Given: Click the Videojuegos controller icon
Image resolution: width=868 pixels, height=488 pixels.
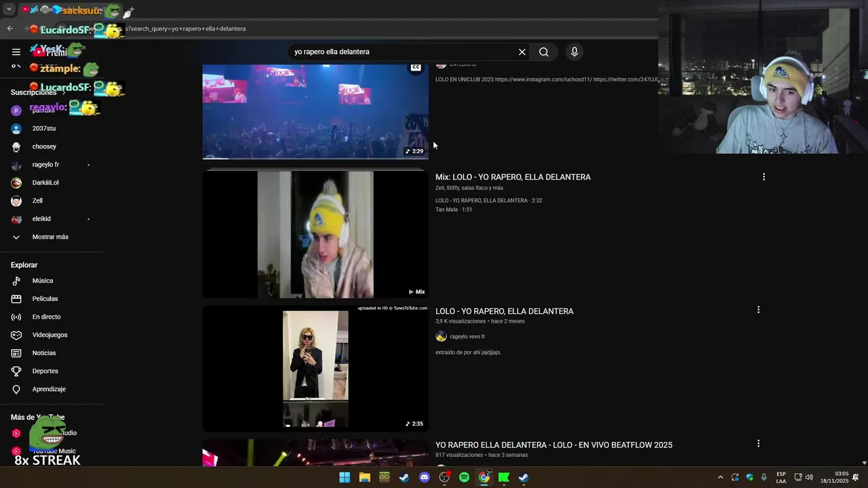Looking at the screenshot, I should (x=16, y=335).
